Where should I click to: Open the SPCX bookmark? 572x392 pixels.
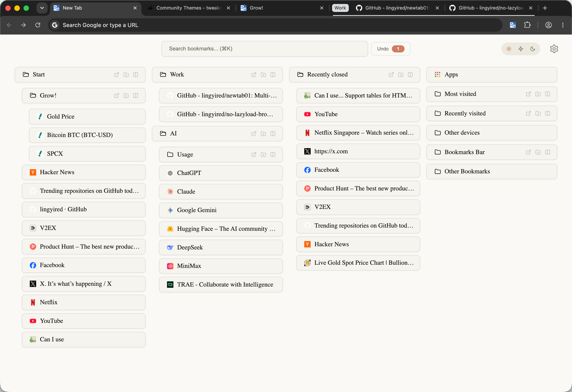pyautogui.click(x=87, y=154)
